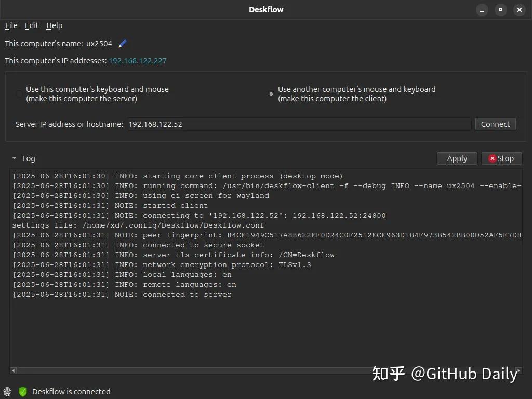Minimize the Deskflow window
This screenshot has height=399, width=532.
coord(483,10)
